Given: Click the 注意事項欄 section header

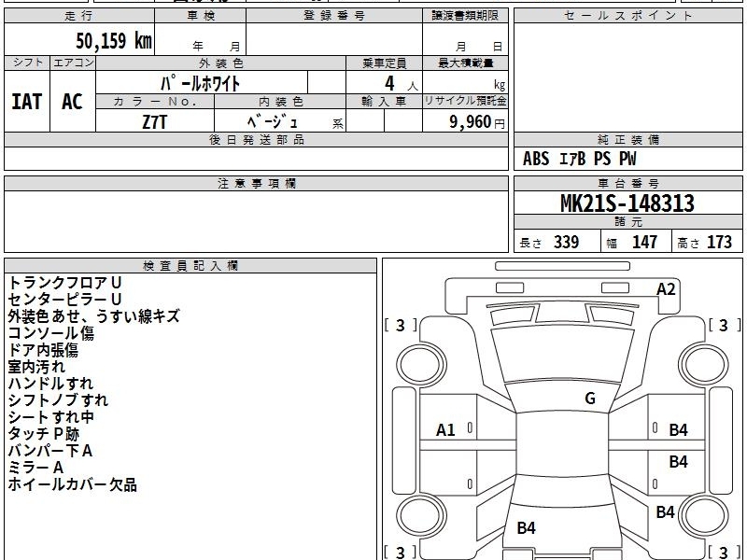Looking at the screenshot, I should [256, 183].
